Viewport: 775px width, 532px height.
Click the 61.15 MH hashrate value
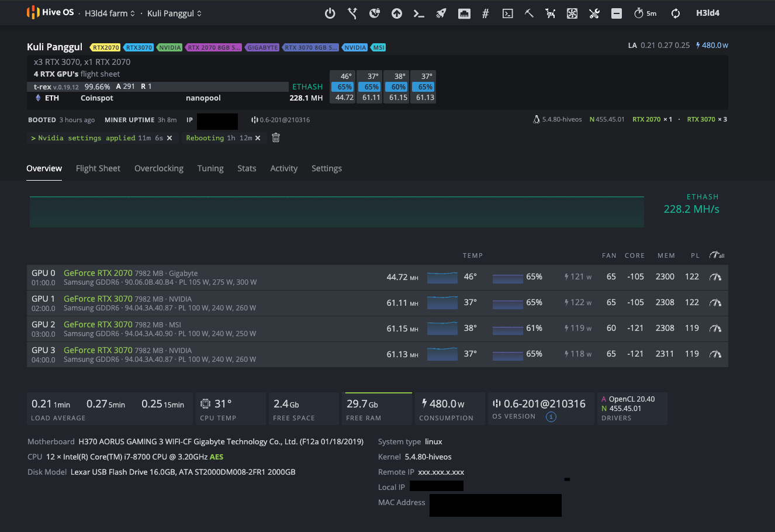[x=402, y=329]
